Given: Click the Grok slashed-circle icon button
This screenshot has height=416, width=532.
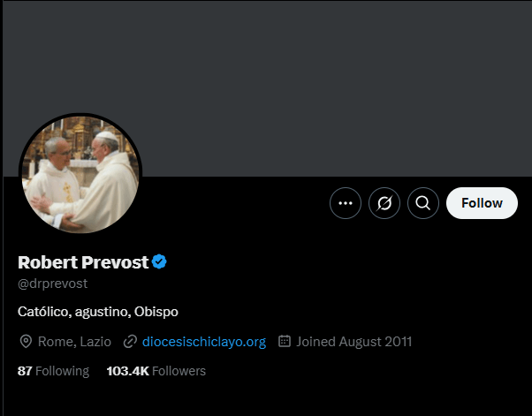Looking at the screenshot, I should click(384, 203).
